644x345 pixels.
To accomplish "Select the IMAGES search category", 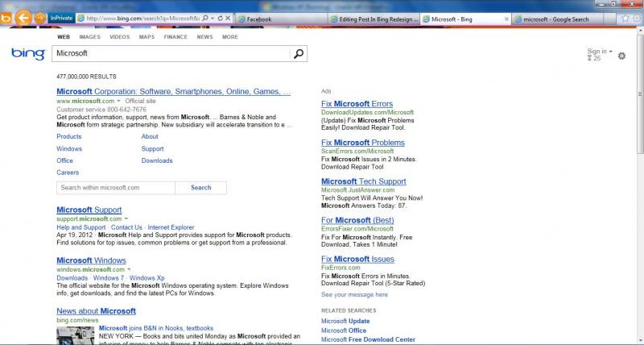I will [x=89, y=37].
